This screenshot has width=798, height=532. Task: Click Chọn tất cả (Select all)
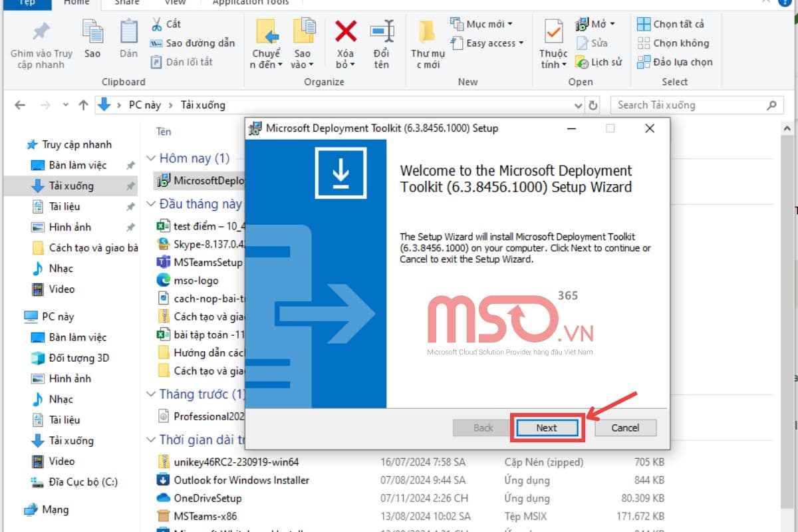pos(671,24)
